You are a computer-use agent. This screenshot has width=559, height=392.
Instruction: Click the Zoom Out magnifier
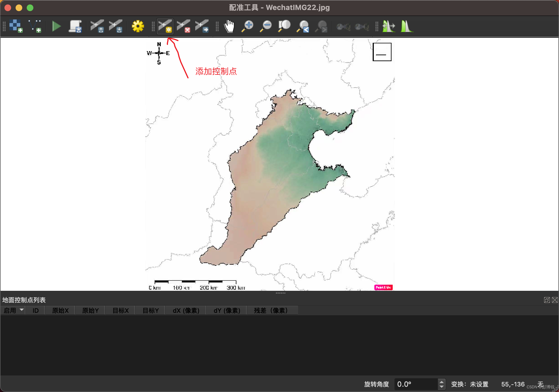[x=266, y=26]
